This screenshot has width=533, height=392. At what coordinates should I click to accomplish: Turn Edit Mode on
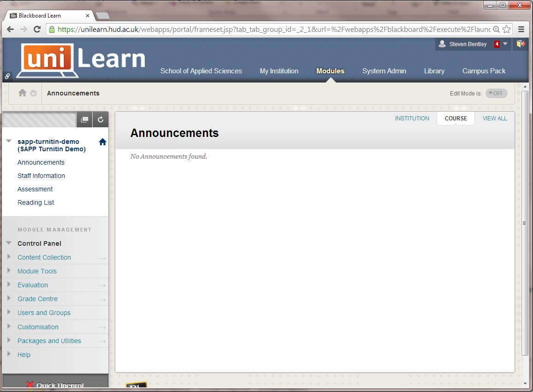tap(496, 93)
